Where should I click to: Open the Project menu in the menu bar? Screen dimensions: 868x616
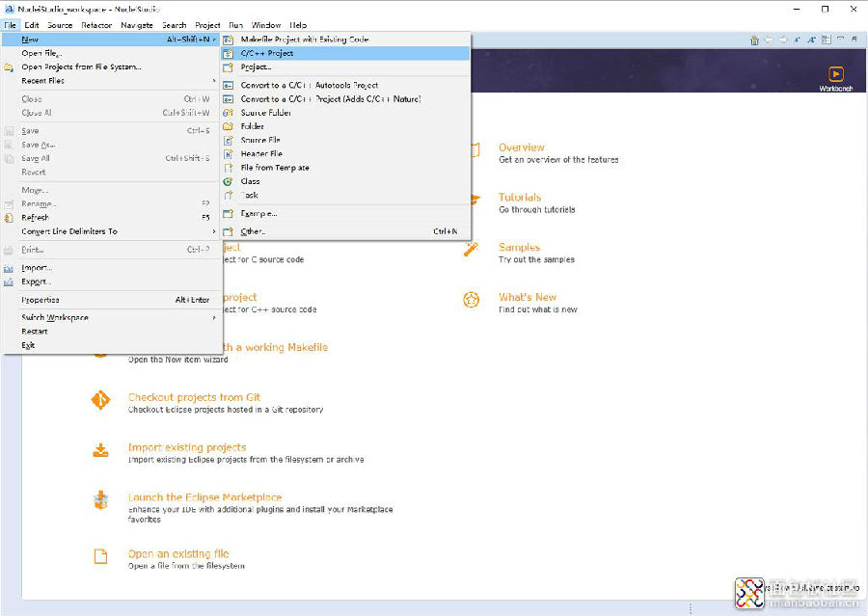tap(207, 25)
